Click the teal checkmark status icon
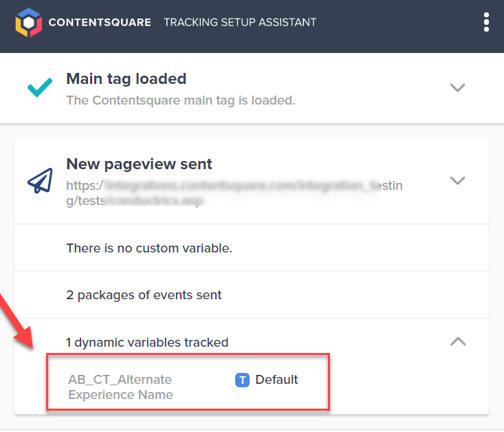Viewport: 504px width, 432px height. click(x=40, y=87)
